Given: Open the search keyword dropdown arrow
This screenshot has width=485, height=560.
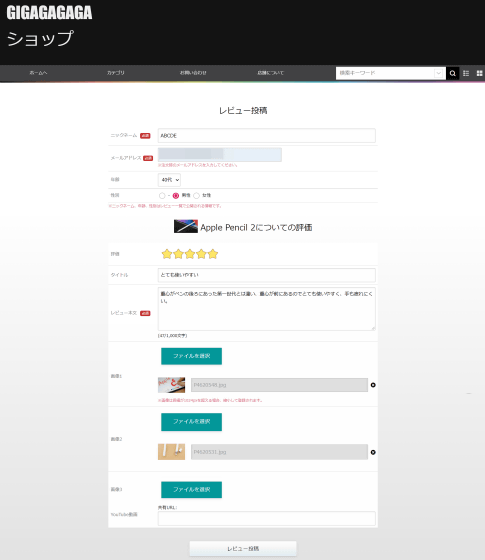Looking at the screenshot, I should (439, 73).
